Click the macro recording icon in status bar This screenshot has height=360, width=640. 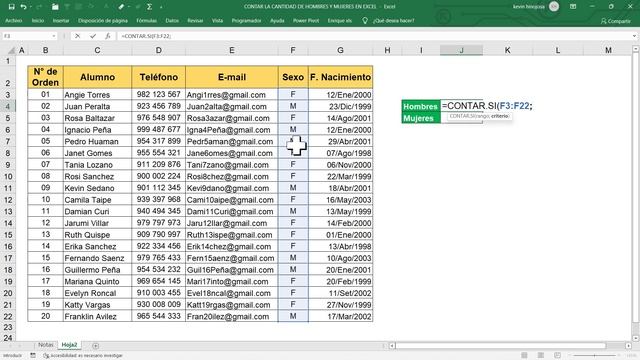click(33, 356)
